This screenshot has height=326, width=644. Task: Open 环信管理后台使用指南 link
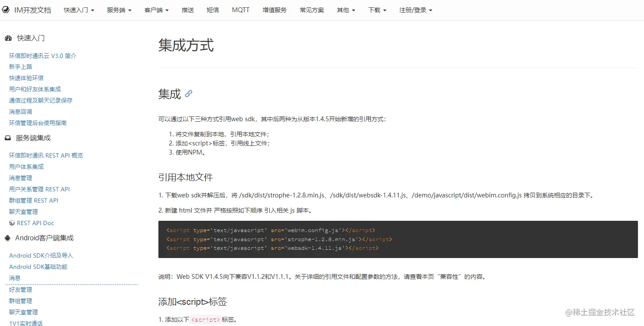point(38,123)
